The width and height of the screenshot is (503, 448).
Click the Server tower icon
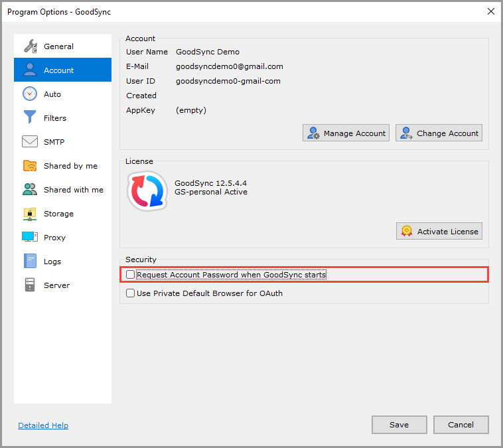click(30, 285)
